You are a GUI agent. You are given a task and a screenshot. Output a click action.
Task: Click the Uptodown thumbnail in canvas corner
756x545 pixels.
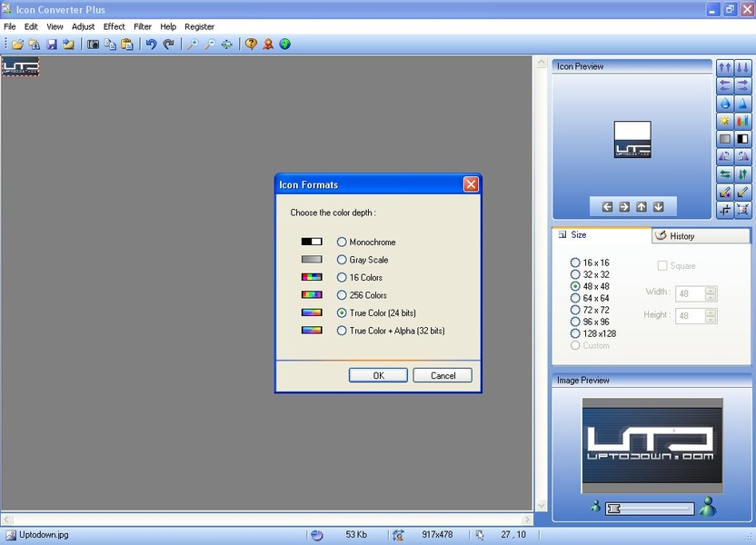point(20,67)
